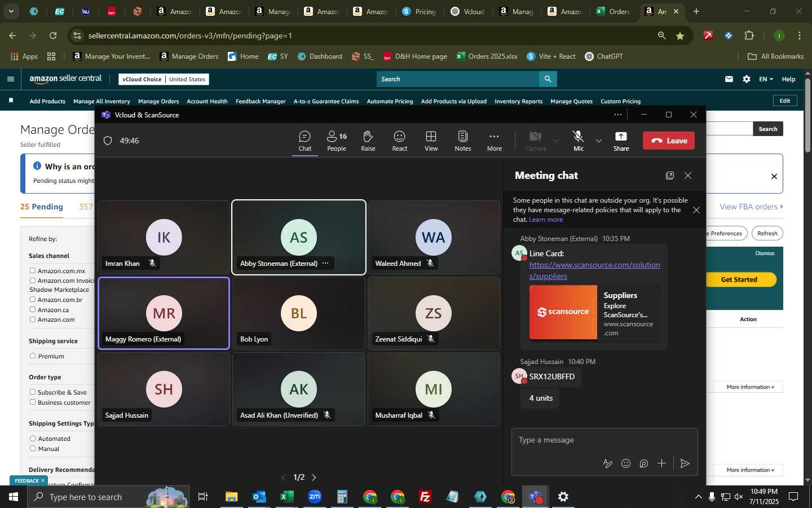Open FileZilla from the Windows taskbar
This screenshot has height=508, width=812.
click(425, 497)
